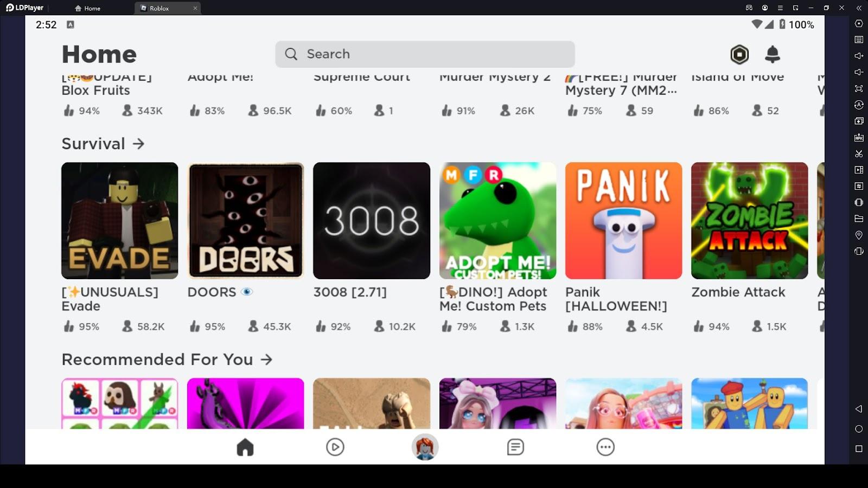
Task: Expand the Recommended For You section
Action: coord(266,359)
